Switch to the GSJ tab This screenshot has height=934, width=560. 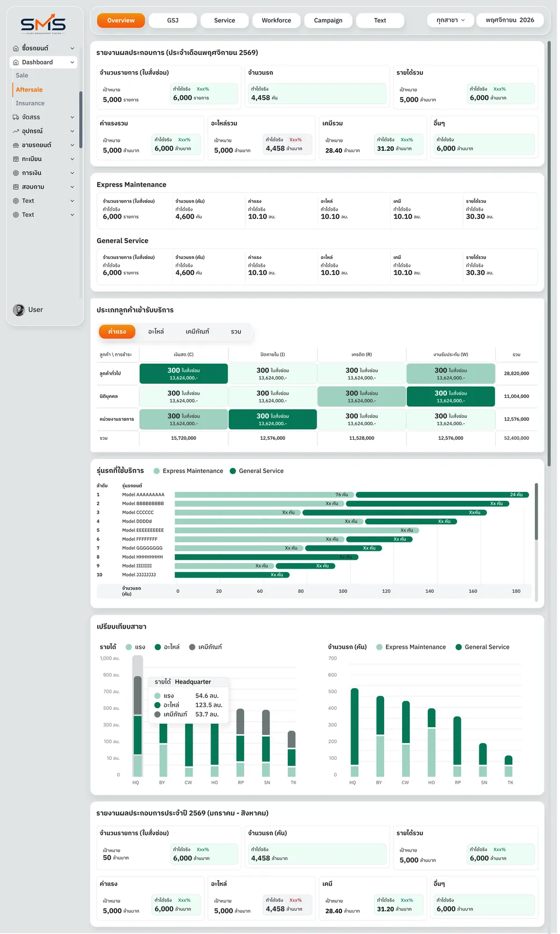[173, 20]
